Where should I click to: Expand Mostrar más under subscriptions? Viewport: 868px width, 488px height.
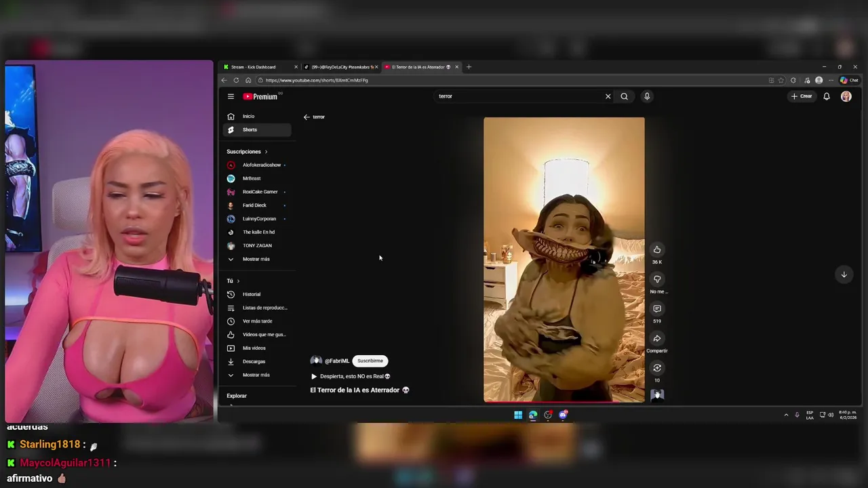point(258,259)
